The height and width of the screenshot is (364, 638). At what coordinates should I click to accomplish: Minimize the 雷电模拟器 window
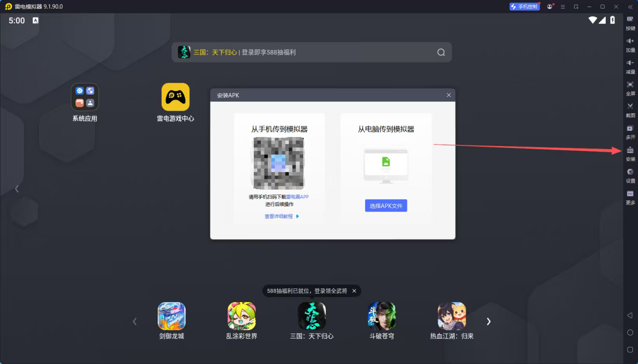click(x=589, y=7)
